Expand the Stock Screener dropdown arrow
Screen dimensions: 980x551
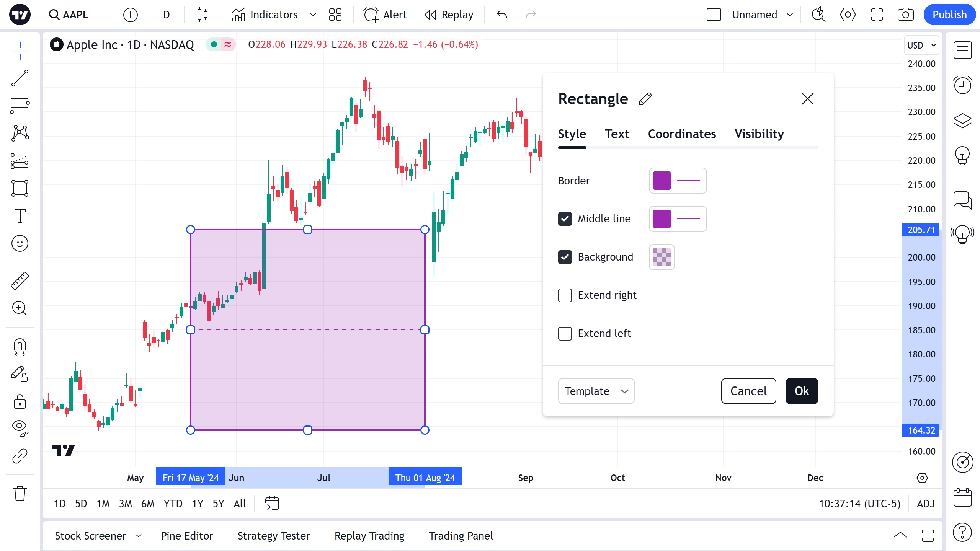139,536
